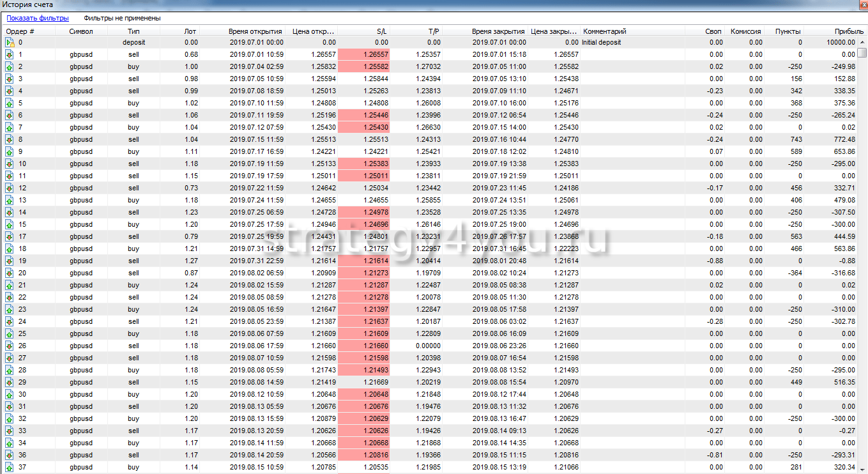Click the icon for order 9
The height and width of the screenshot is (474, 868).
[10, 152]
